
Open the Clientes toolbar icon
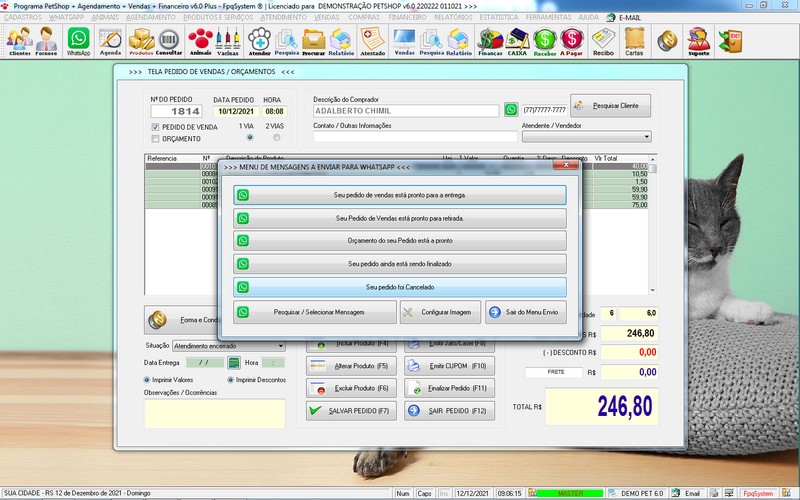(x=19, y=41)
